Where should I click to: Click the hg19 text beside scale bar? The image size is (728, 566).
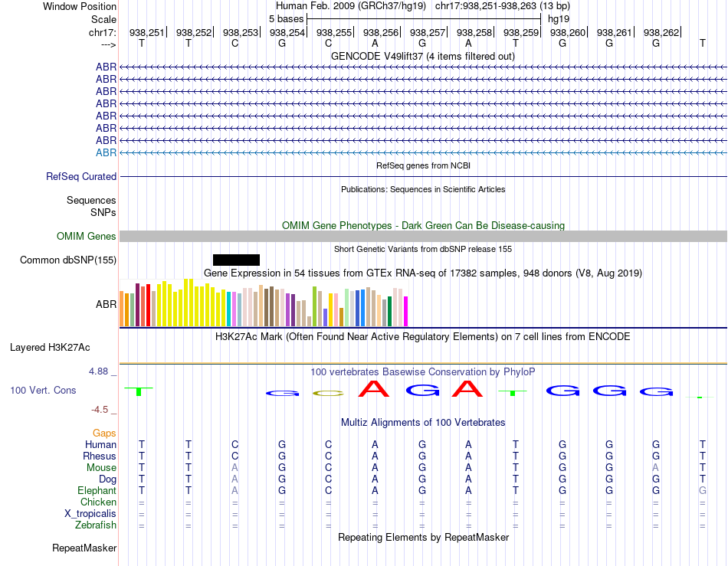click(559, 19)
